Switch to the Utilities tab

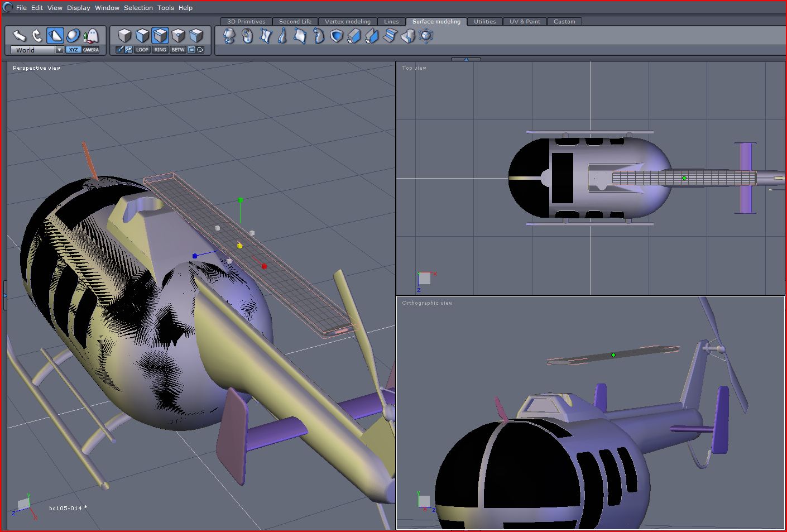(485, 22)
